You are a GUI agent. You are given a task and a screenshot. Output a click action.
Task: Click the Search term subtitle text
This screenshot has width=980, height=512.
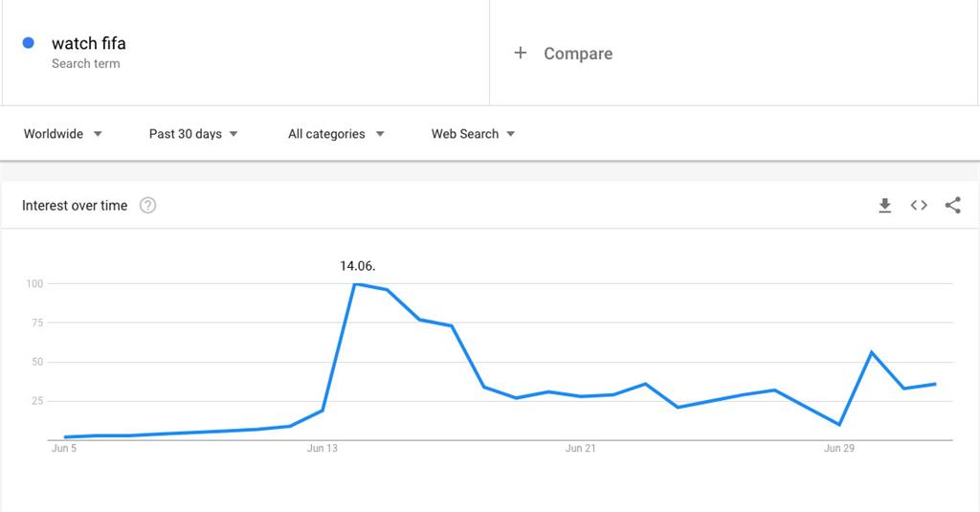(x=86, y=64)
